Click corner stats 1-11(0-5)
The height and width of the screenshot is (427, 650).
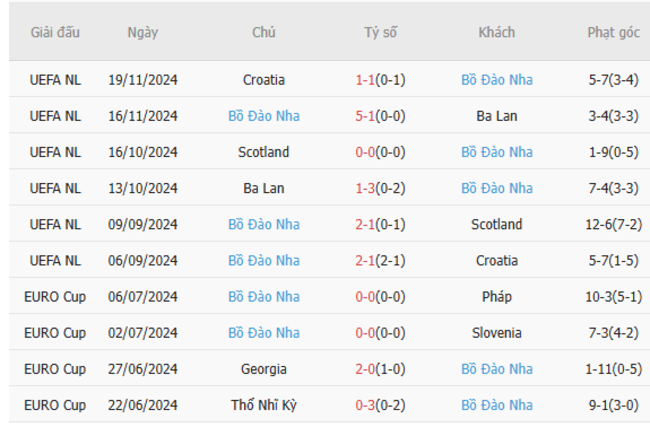pyautogui.click(x=614, y=369)
